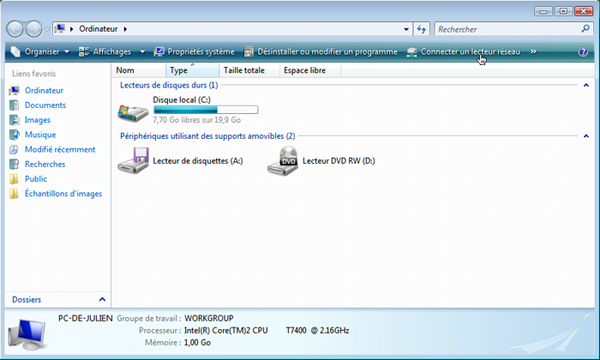Go forward with the Forward arrow button
This screenshot has height=360, width=600.
34,29
